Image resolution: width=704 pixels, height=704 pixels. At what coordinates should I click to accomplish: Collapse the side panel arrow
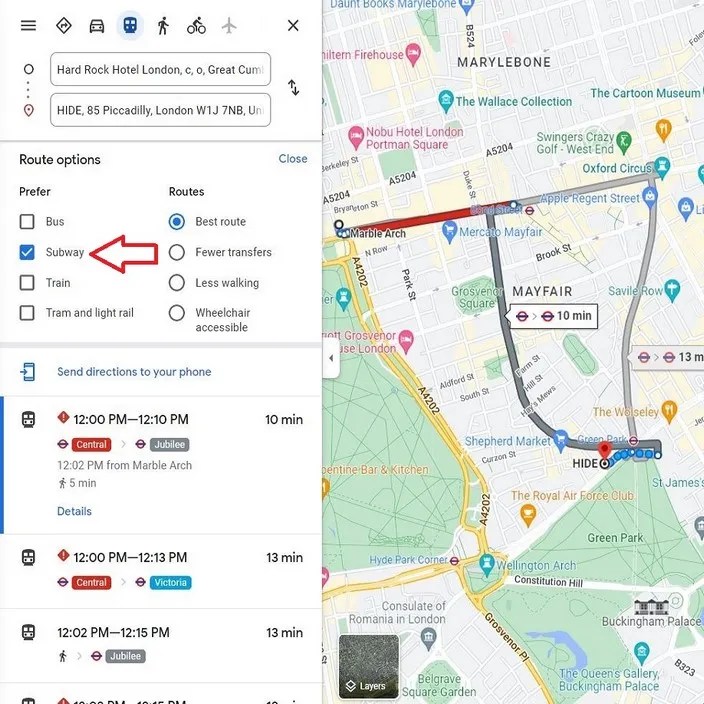point(331,358)
